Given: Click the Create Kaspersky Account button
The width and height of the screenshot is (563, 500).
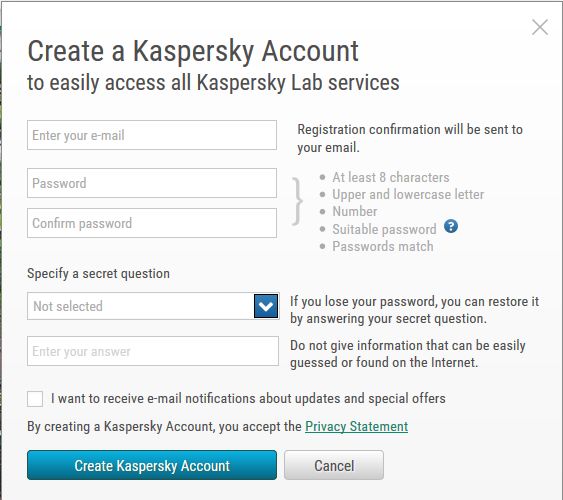Looking at the screenshot, I should [x=152, y=465].
